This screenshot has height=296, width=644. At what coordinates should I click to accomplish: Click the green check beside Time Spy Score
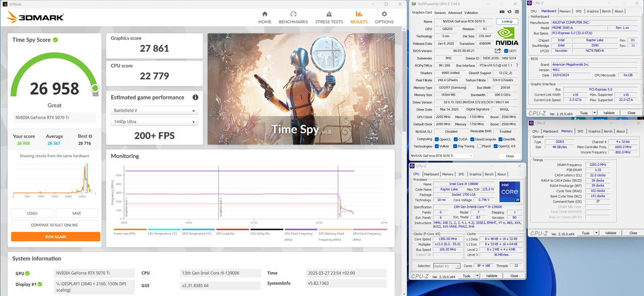click(55, 40)
